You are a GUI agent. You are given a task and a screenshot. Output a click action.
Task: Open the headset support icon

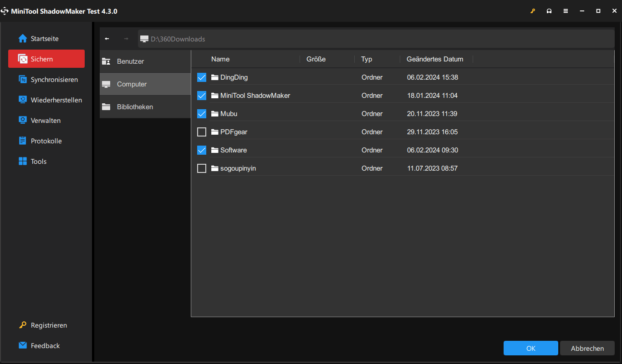pyautogui.click(x=549, y=11)
